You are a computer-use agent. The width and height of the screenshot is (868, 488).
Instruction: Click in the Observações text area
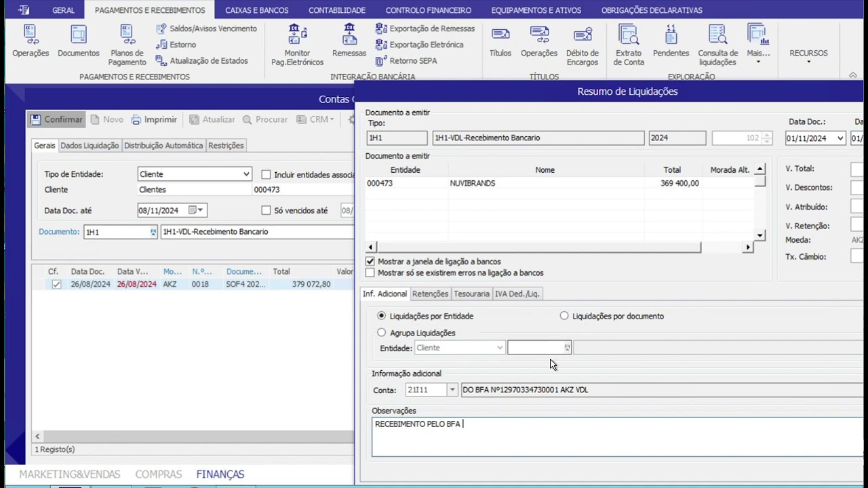(x=617, y=437)
